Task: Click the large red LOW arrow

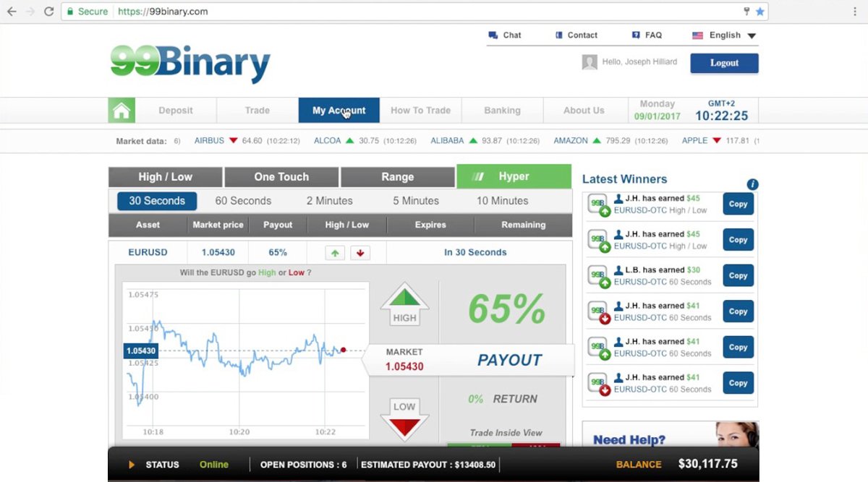Action: [404, 418]
